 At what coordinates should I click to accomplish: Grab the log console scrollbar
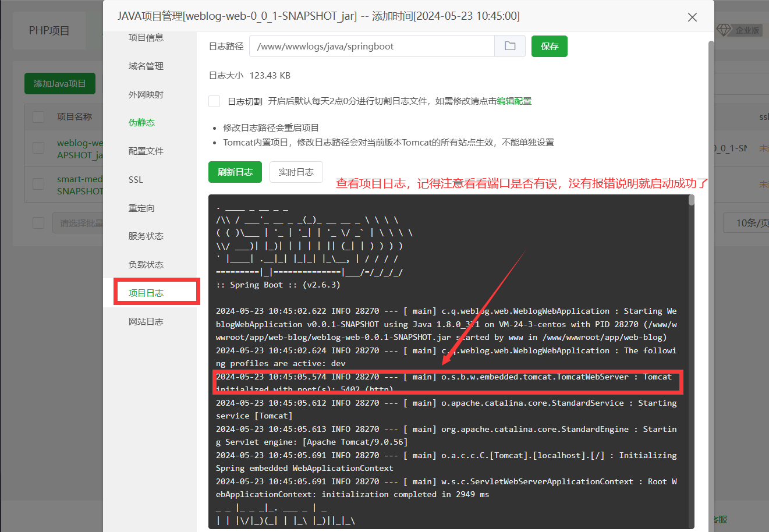691,200
